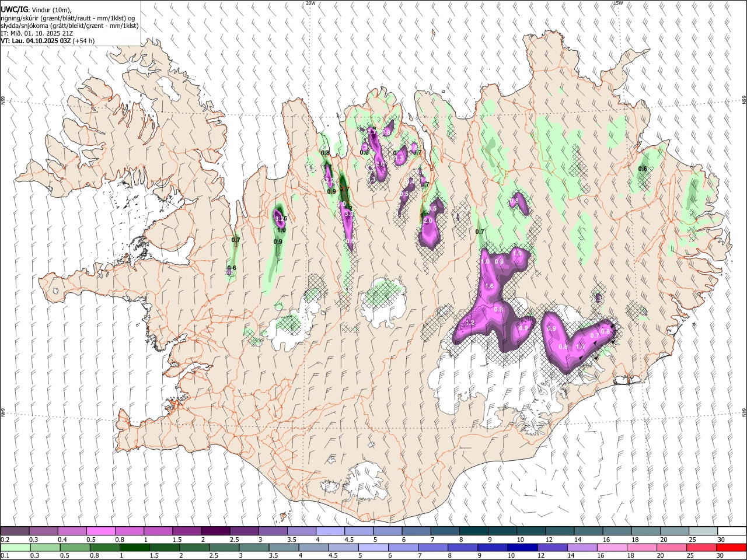Select the 'slydda/snjókoma' description line
The height and width of the screenshot is (560, 747).
pyautogui.click(x=69, y=26)
